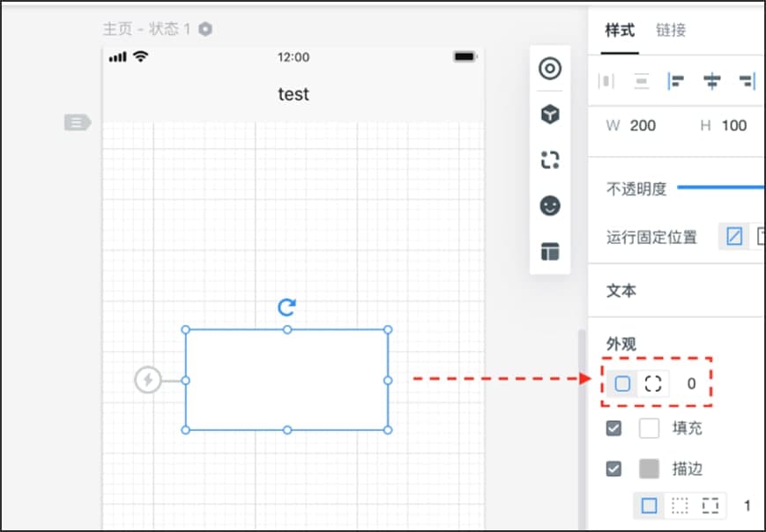Click the rectangle's right-middle resize handle

tap(388, 381)
